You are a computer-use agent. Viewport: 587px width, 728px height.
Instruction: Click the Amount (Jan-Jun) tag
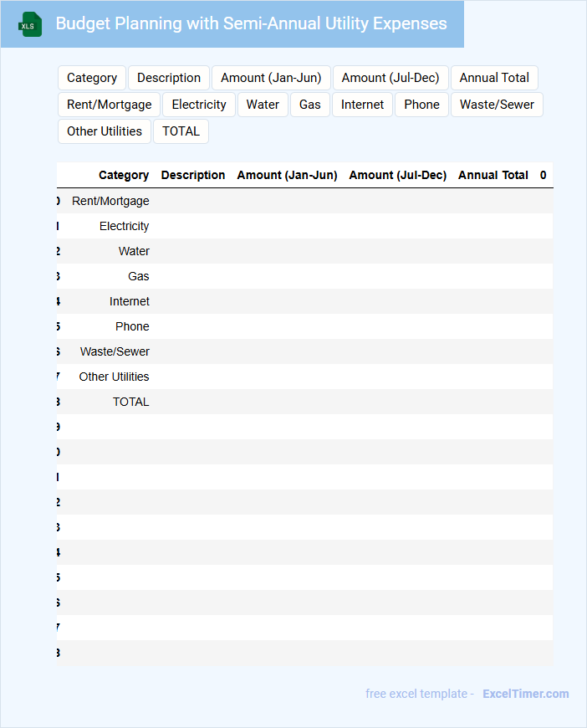click(x=271, y=78)
